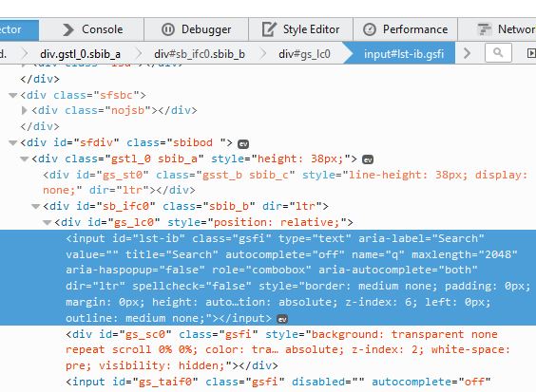Open the Style Editor tab
Screen dimensions: 536x392
coord(301,29)
